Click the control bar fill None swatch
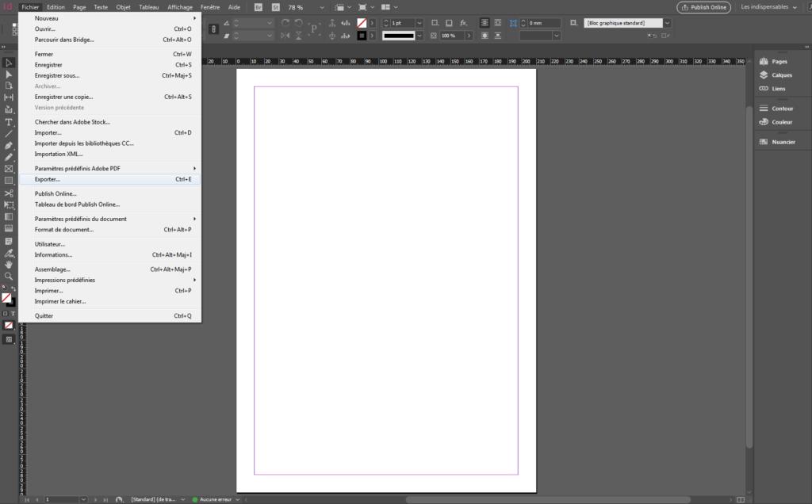The width and height of the screenshot is (812, 504). 362,23
